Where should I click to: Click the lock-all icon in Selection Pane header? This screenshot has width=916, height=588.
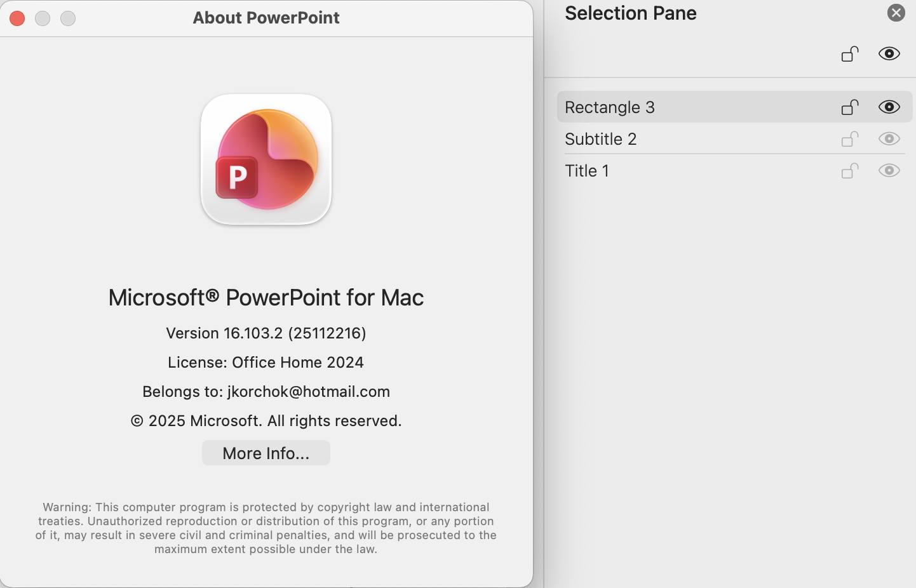click(x=850, y=54)
